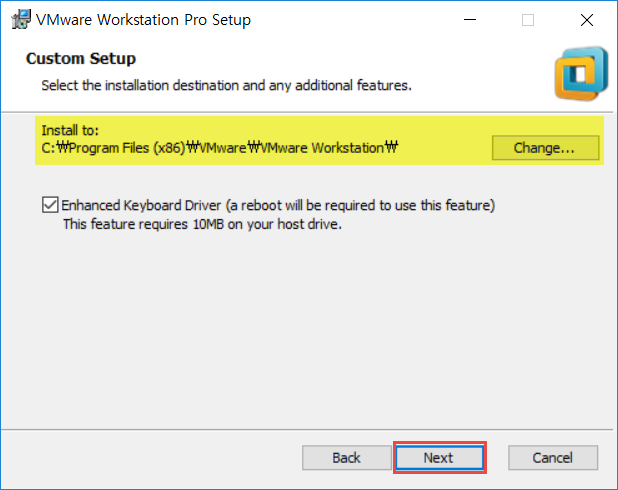The height and width of the screenshot is (490, 618).
Task: Minimize the VMware Setup window
Action: tap(470, 19)
